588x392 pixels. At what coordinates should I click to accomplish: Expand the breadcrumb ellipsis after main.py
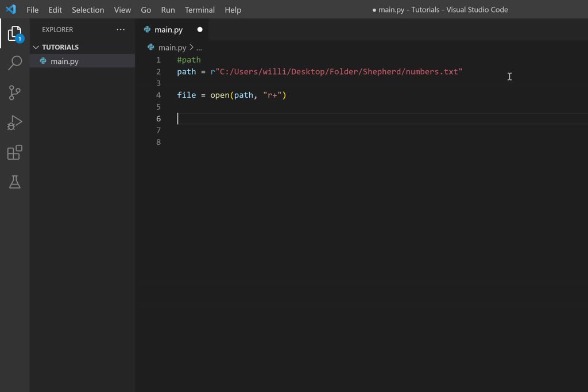[199, 48]
